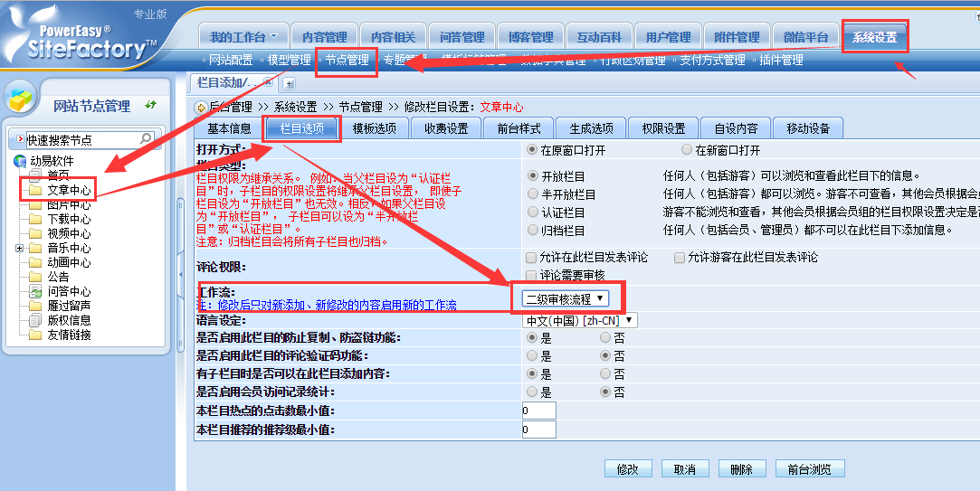The width and height of the screenshot is (980, 491).
Task: Choose the 认证栏目 radio option
Action: (532, 212)
